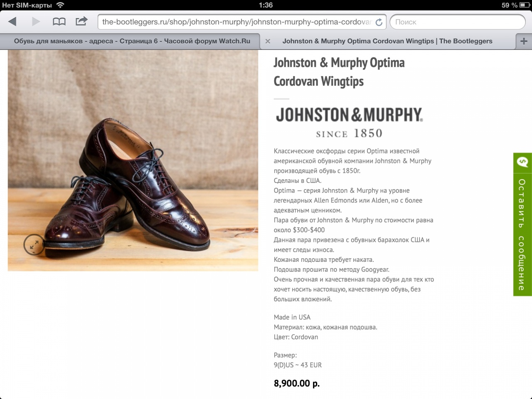Select the Johnston & Murphy Optima tab
Viewport: 532px width, 399px height.
point(387,41)
